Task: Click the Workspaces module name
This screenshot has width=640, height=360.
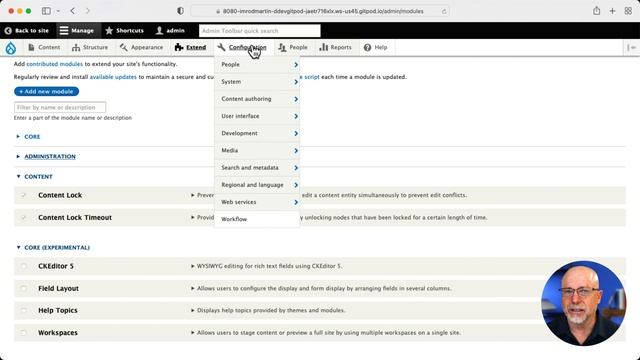Action: (x=58, y=333)
